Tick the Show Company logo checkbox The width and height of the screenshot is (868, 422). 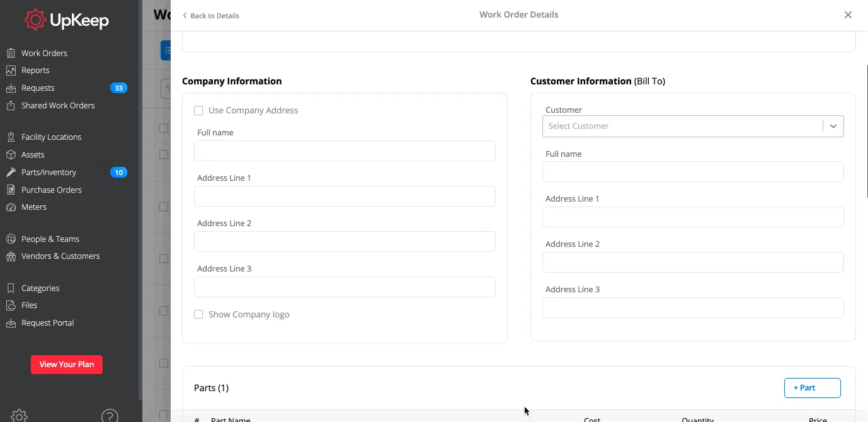click(198, 314)
